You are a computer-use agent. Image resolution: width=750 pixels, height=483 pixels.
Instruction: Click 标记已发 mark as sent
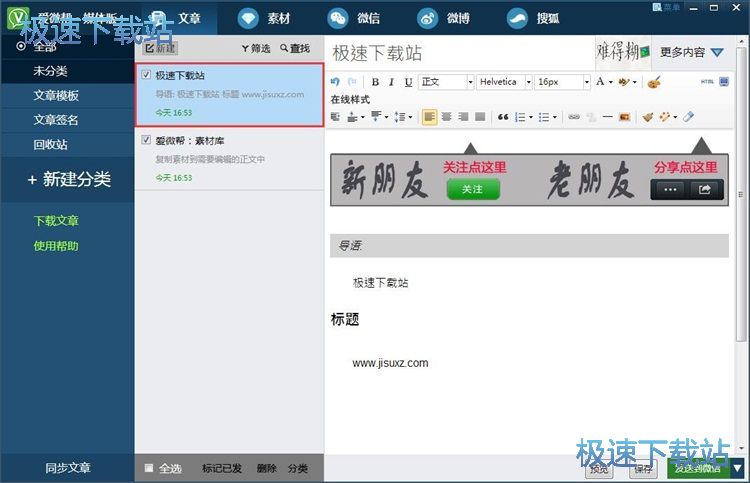pos(222,468)
